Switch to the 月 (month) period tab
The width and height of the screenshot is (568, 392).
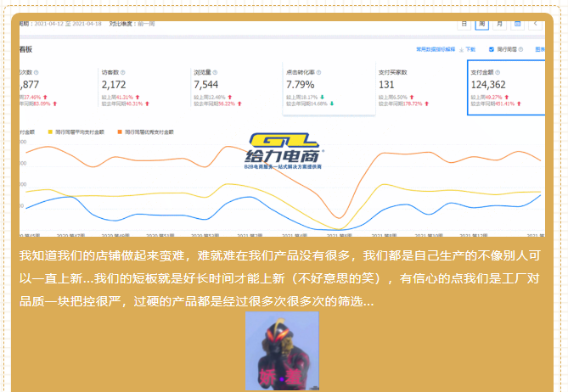[499, 24]
